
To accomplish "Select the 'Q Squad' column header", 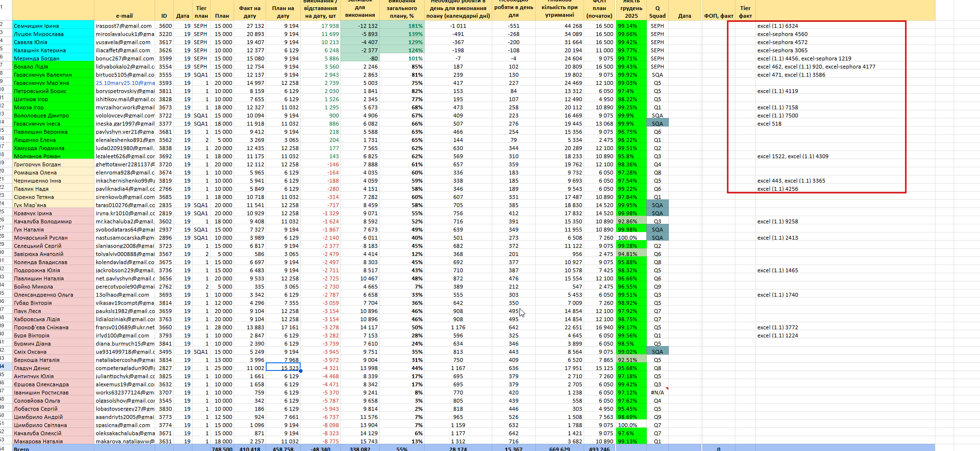I will click(657, 12).
